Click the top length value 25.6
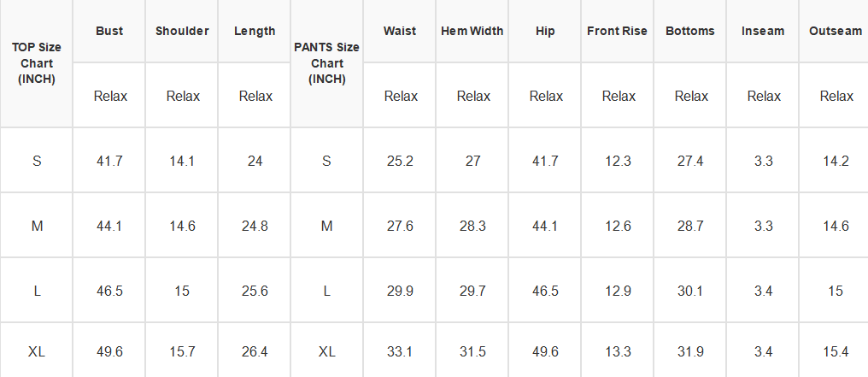Viewport: 868px width, 377px height. [255, 292]
